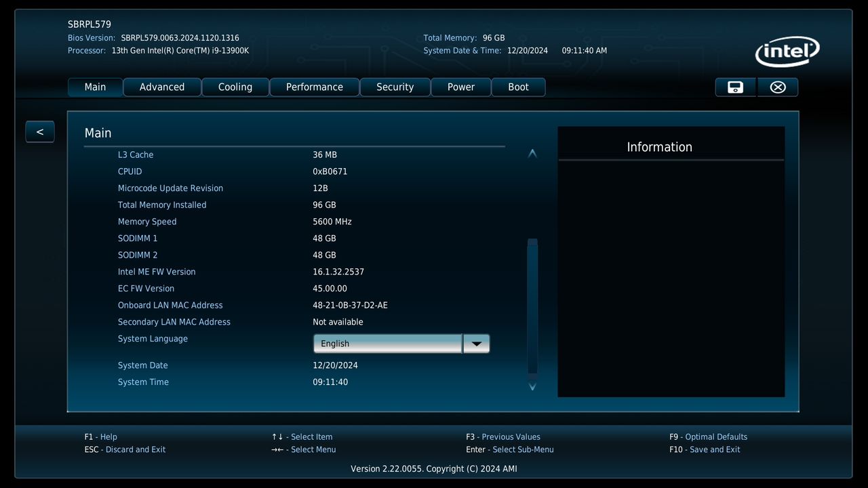Click Onboard LAN MAC Address value
Image resolution: width=868 pixels, height=488 pixels.
point(350,305)
